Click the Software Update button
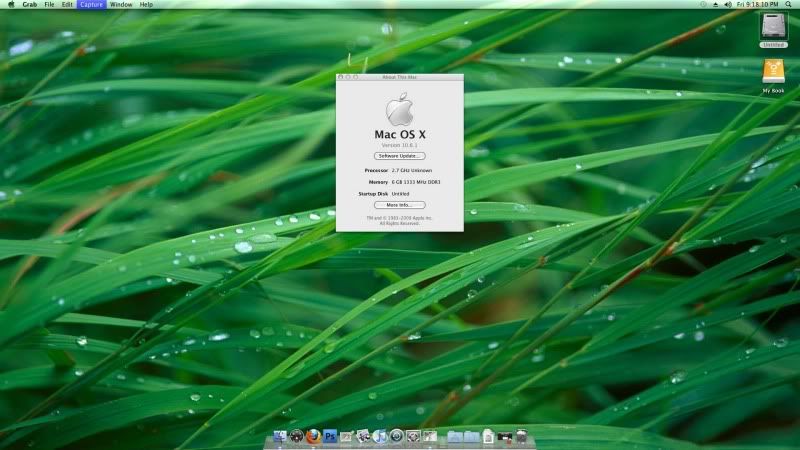Screen dimensions: 800x450 tap(399, 156)
